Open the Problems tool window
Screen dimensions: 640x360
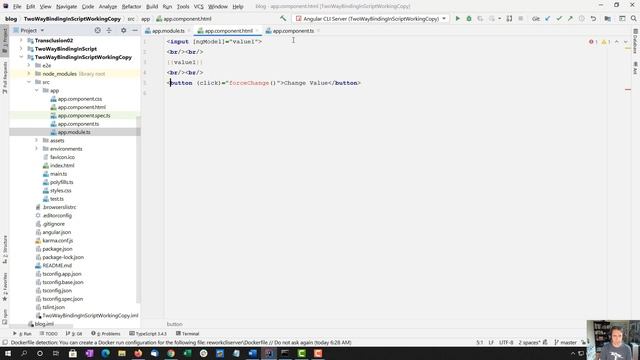click(x=106, y=334)
